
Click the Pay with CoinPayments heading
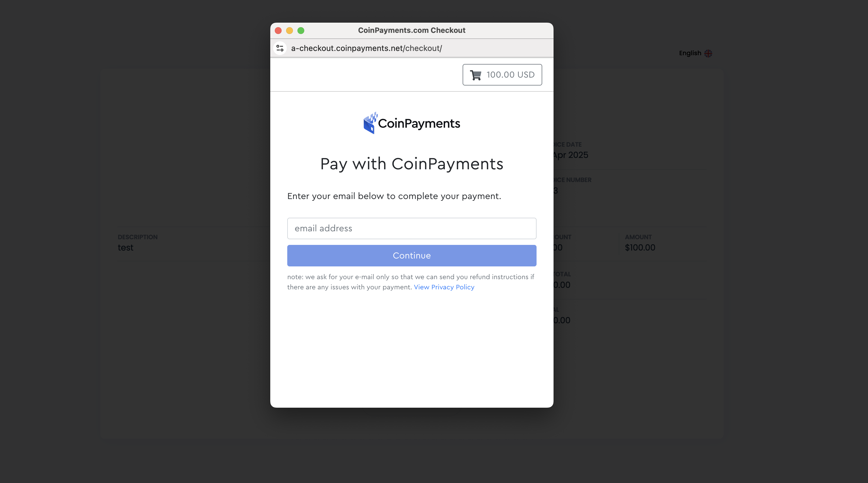[411, 164]
